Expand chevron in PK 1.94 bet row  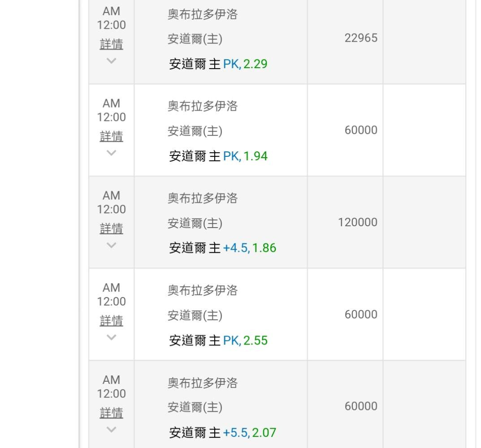pos(111,153)
